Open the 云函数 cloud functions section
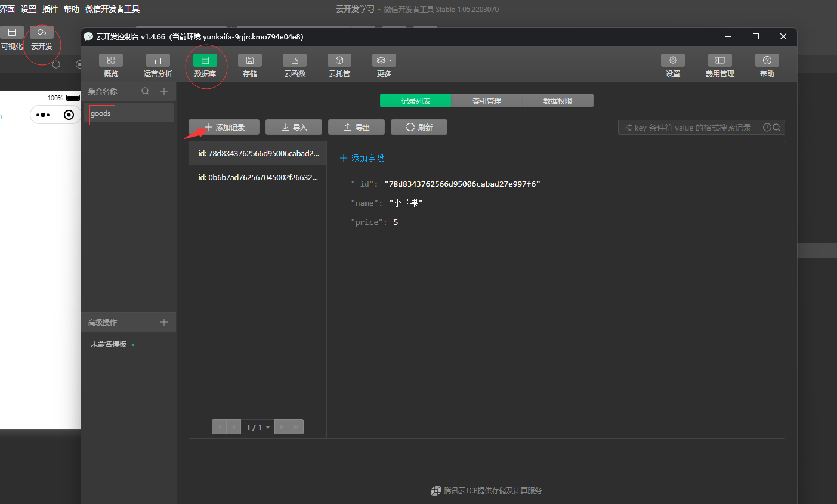Image resolution: width=837 pixels, height=504 pixels. 295,66
